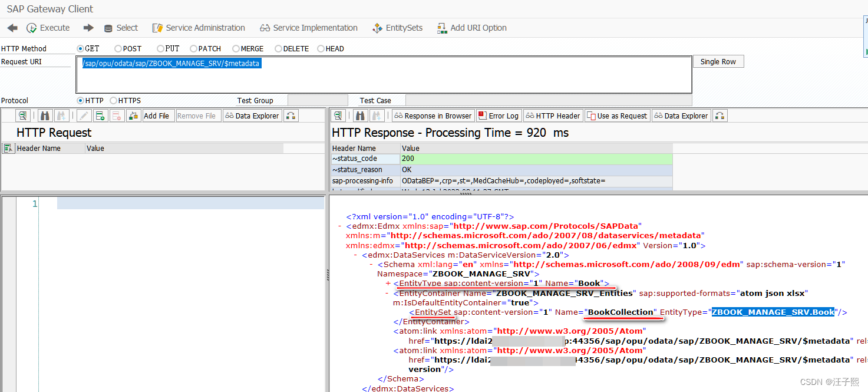The width and height of the screenshot is (868, 392).
Task: Collapse the EntityContainer XML node
Action: click(387, 293)
